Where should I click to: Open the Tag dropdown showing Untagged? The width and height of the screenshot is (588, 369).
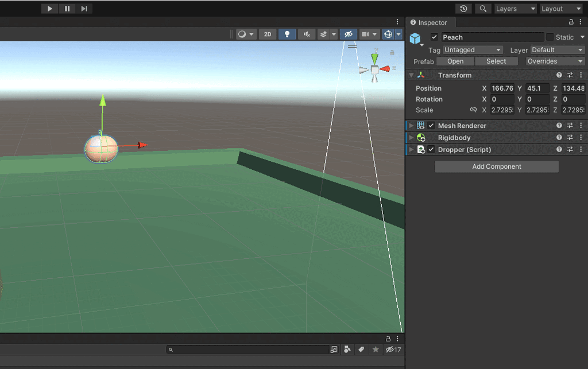click(x=473, y=50)
